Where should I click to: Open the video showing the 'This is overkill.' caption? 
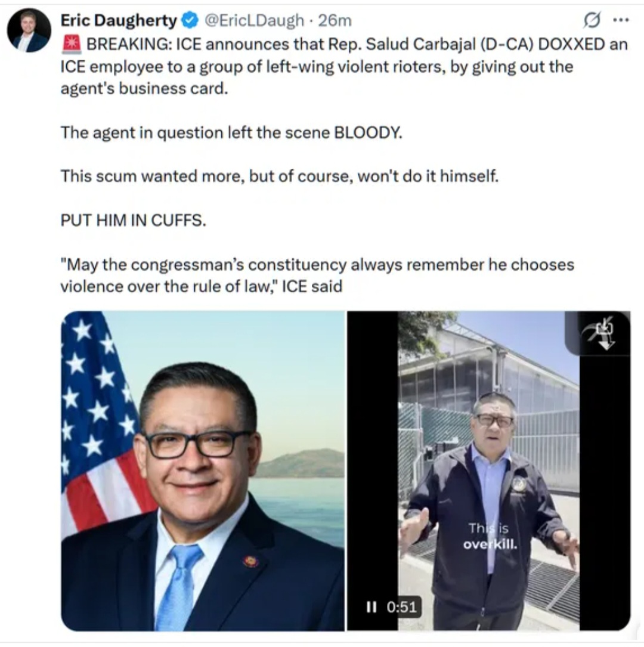coord(489,471)
